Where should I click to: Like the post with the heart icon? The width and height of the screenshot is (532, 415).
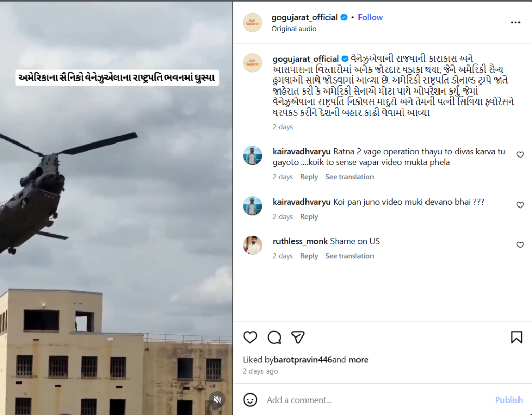[250, 337]
